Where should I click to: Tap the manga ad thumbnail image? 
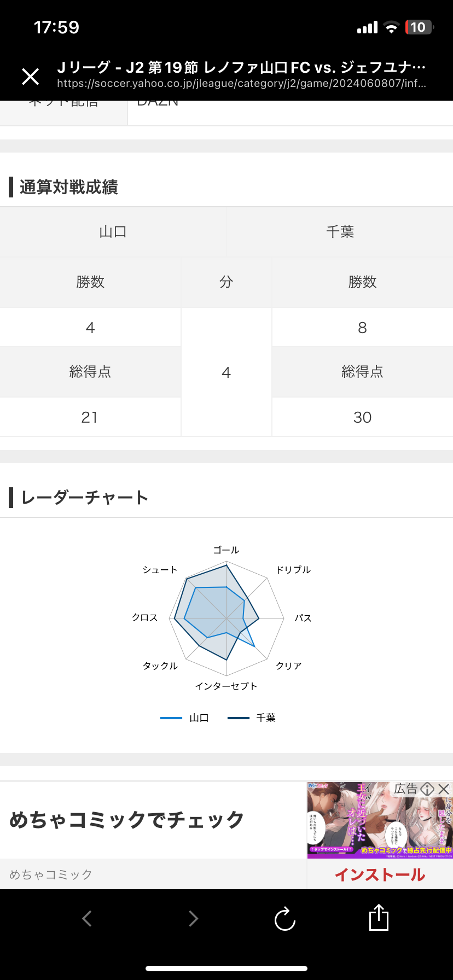coord(380,820)
